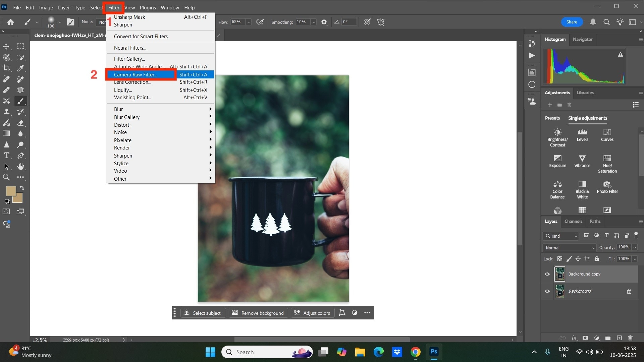The width and height of the screenshot is (644, 362).
Task: Open the Presets section
Action: click(552, 118)
